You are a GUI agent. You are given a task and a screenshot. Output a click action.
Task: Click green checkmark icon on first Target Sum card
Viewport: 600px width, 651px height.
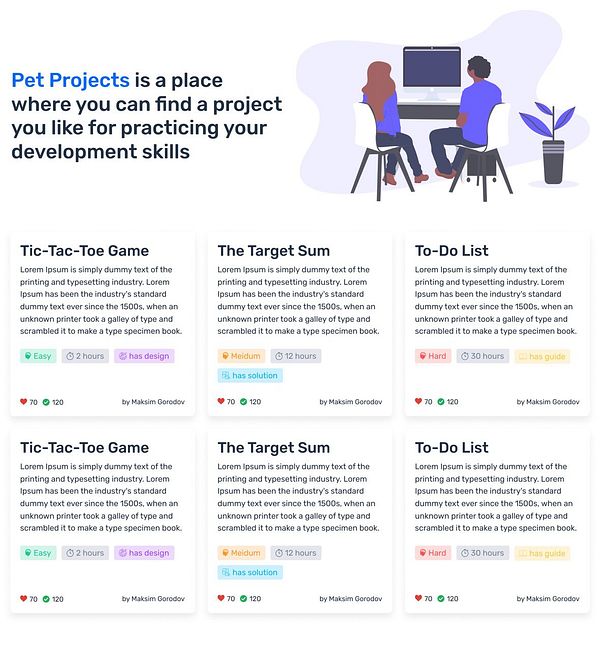tap(244, 401)
